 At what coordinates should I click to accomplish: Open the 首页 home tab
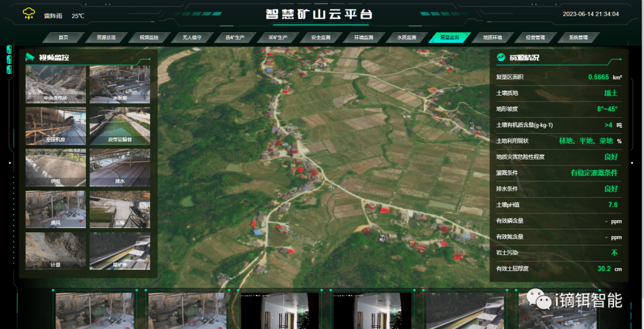click(63, 38)
